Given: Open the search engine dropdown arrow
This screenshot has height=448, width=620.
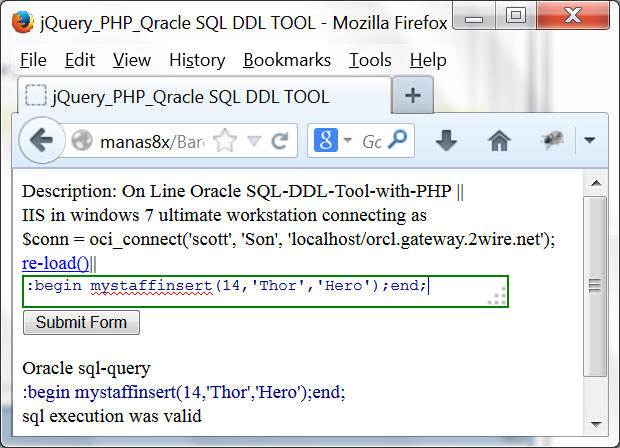Looking at the screenshot, I should coord(348,140).
